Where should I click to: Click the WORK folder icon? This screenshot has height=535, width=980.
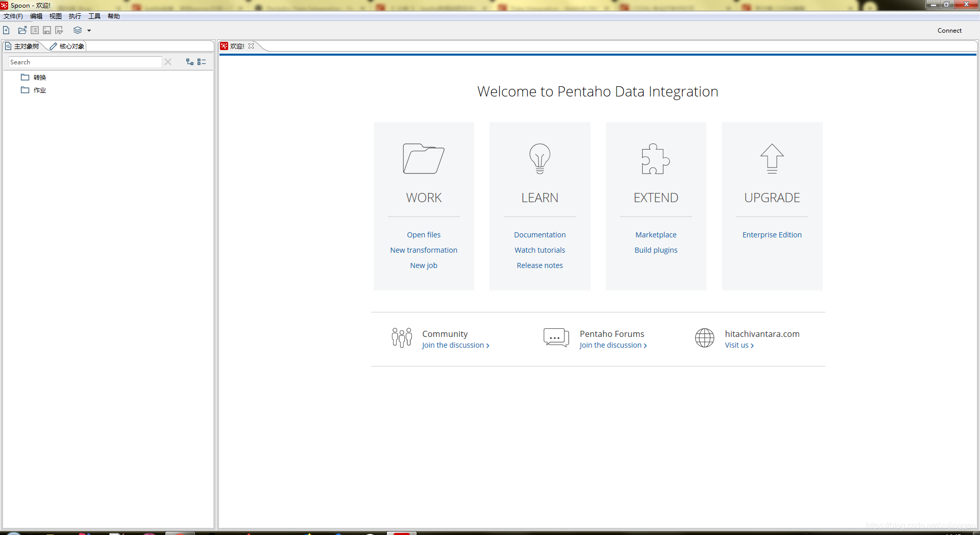[424, 159]
